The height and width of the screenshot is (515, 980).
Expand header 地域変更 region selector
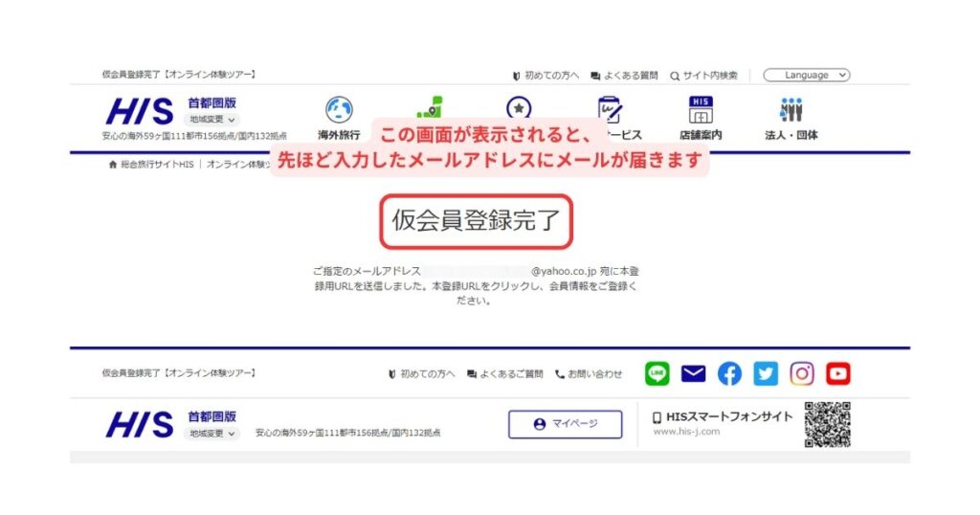point(212,120)
